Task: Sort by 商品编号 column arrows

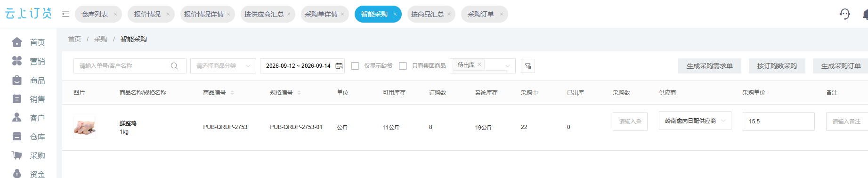Action: pos(232,93)
